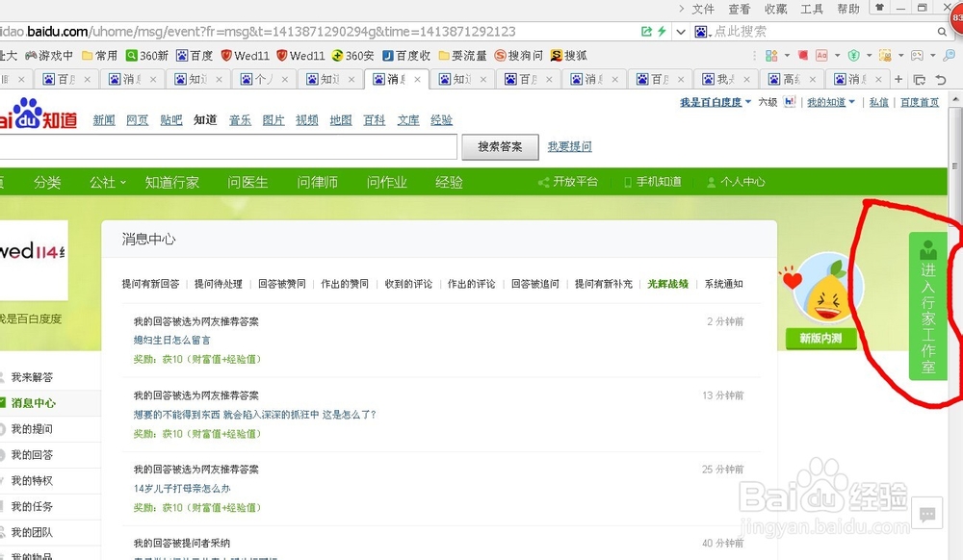Open the 文件 menu
The image size is (963, 560).
click(x=702, y=8)
